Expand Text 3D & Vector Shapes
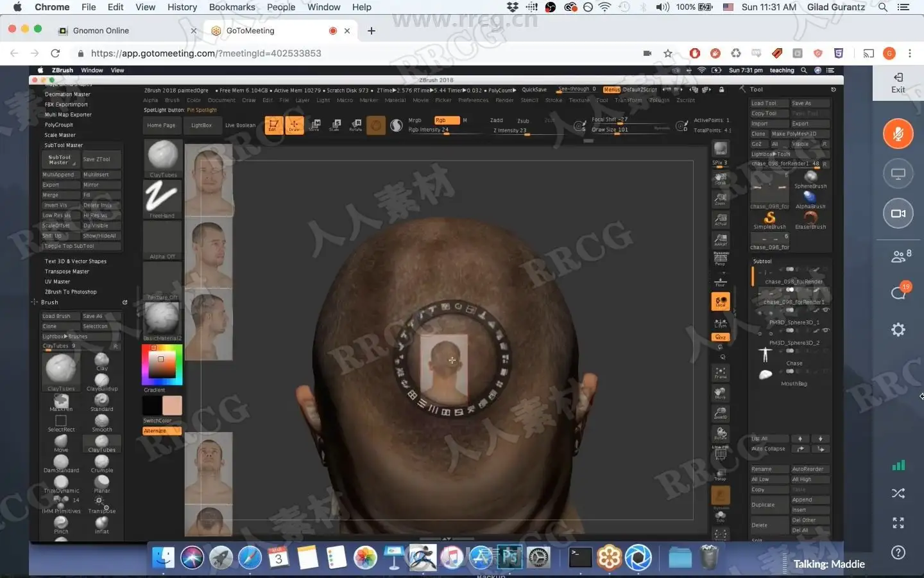Screen dimensions: 924x578 coord(76,261)
